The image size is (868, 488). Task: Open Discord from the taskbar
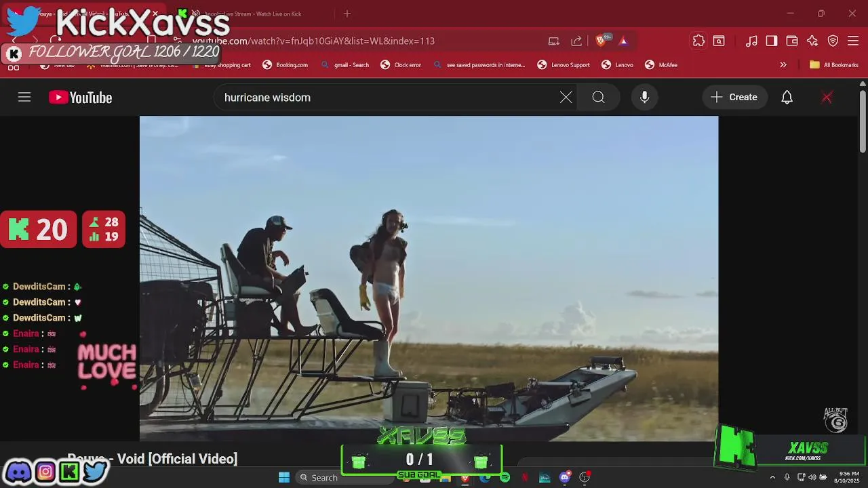coord(564,477)
